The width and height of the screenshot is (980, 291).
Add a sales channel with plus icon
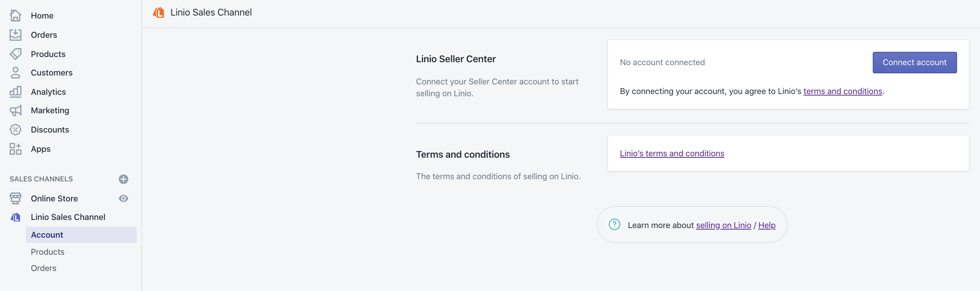click(123, 179)
